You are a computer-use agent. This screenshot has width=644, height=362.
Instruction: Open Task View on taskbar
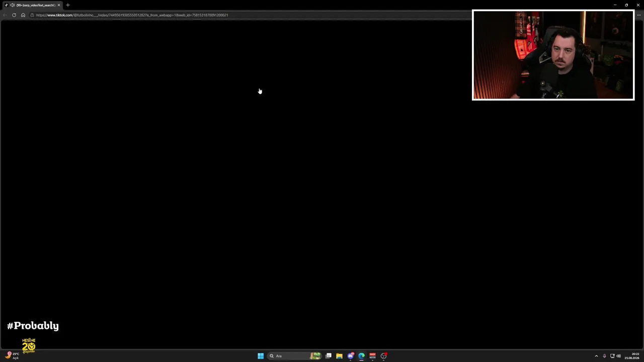tap(329, 356)
